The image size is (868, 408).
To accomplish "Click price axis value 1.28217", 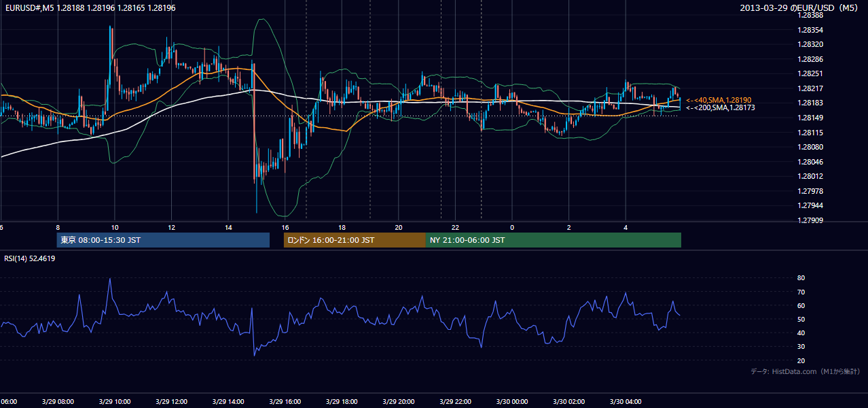I will coord(810,88).
